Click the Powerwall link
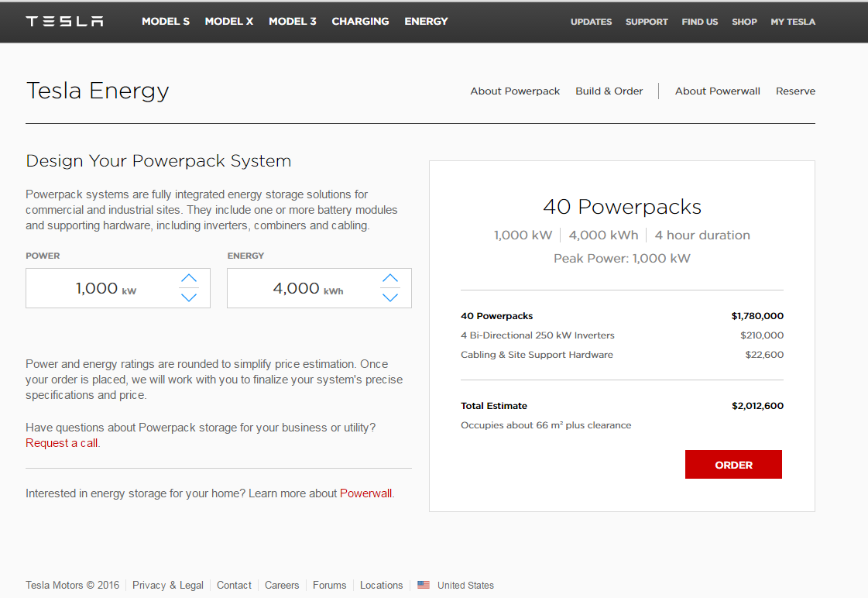 click(365, 493)
